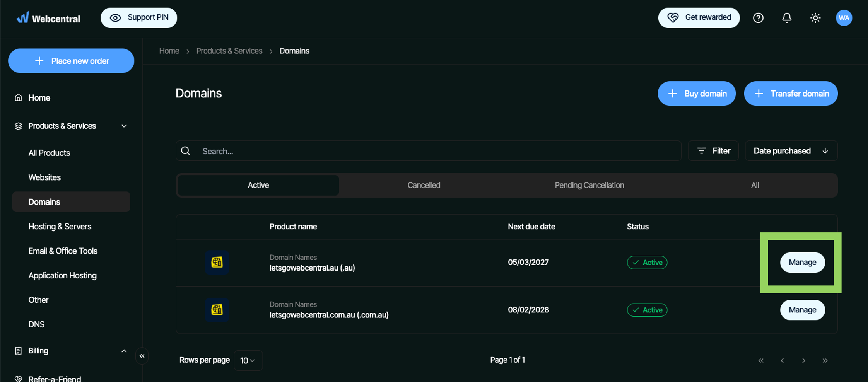Click the 08/02/2028 due date

pyautogui.click(x=528, y=310)
